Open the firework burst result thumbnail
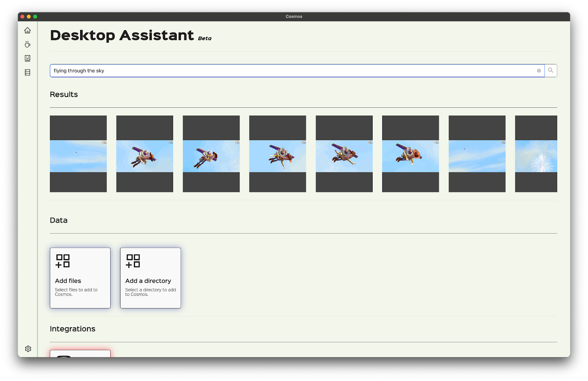The image size is (588, 381). click(x=536, y=154)
